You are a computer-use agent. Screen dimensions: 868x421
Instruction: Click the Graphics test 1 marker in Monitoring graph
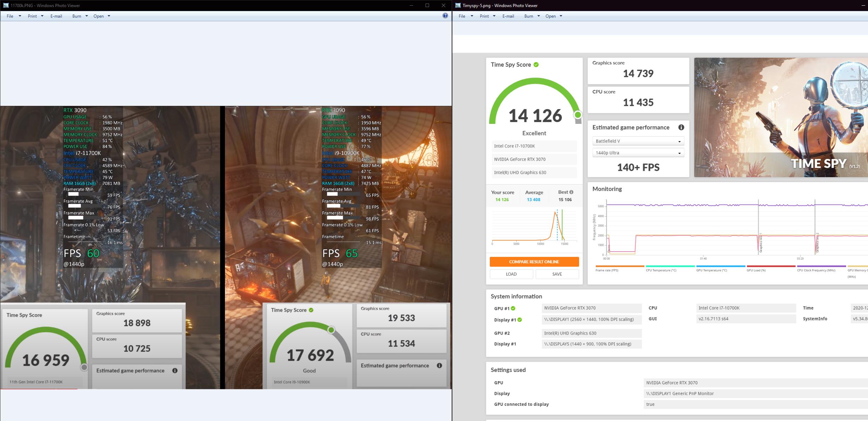tap(761, 242)
